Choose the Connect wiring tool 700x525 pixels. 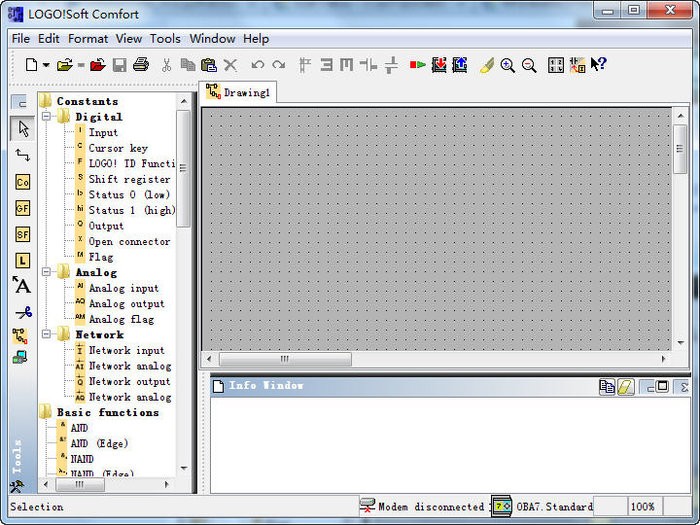(x=22, y=155)
